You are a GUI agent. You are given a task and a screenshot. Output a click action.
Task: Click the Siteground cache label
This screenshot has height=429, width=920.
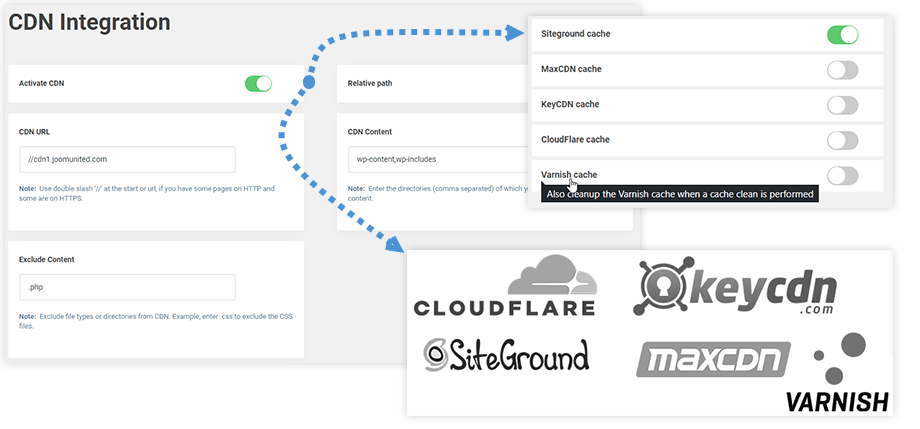coord(576,34)
